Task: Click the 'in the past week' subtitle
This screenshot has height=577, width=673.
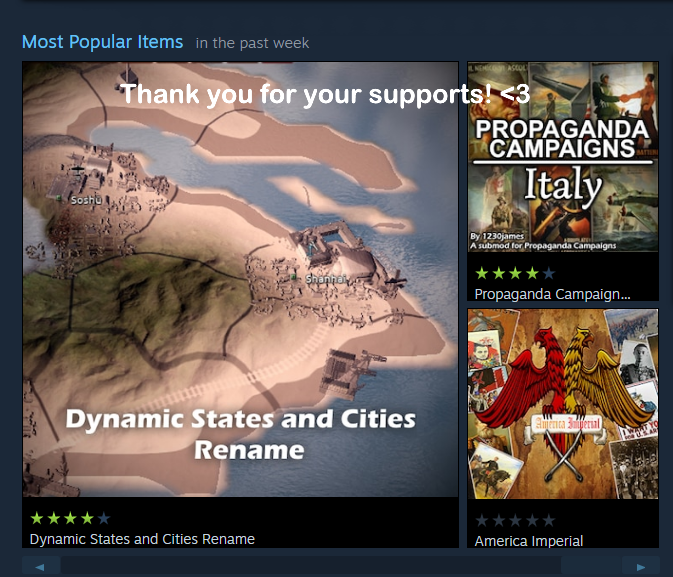Action: pyautogui.click(x=252, y=43)
